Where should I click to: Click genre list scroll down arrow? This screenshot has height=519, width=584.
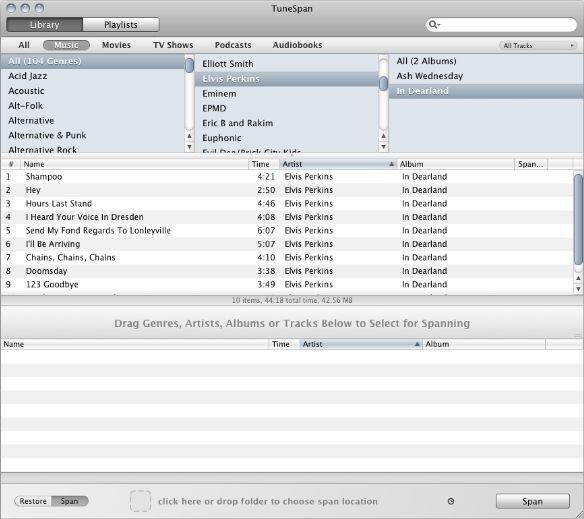(x=190, y=147)
